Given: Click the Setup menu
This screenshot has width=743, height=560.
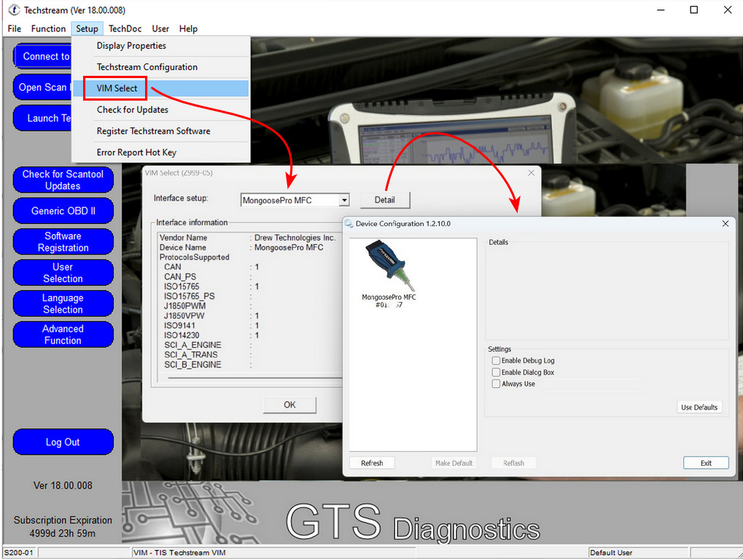Looking at the screenshot, I should (87, 28).
